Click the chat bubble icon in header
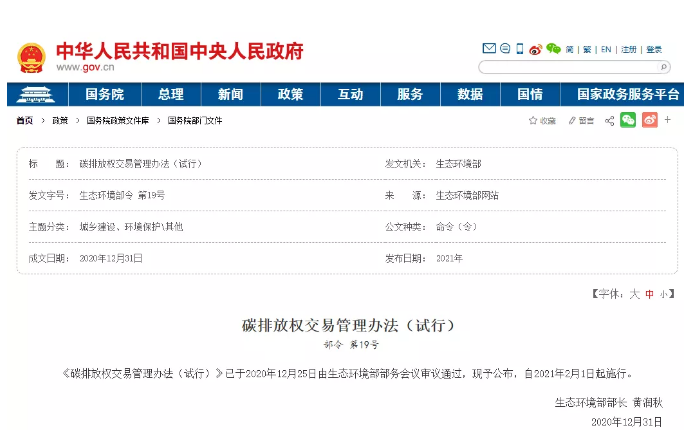The image size is (692, 434). [505, 48]
